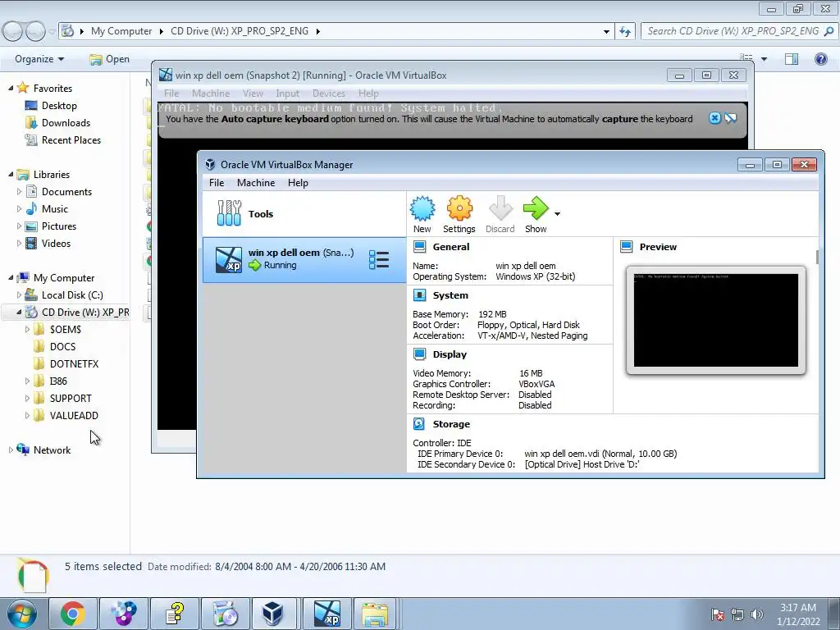Click Explorer back navigation button
The height and width of the screenshot is (630, 840).
pos(13,32)
